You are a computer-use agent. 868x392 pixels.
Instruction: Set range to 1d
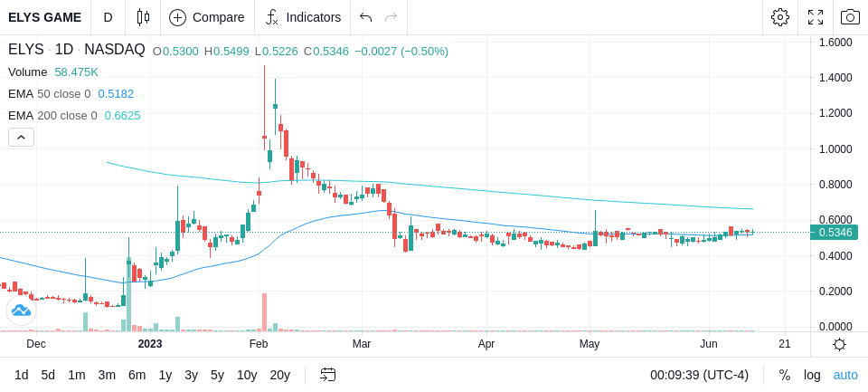click(x=21, y=375)
